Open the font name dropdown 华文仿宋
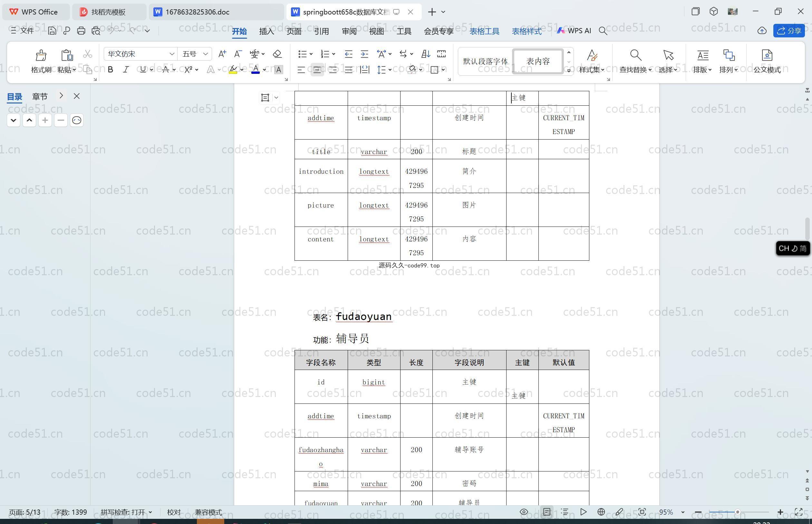 (172, 54)
